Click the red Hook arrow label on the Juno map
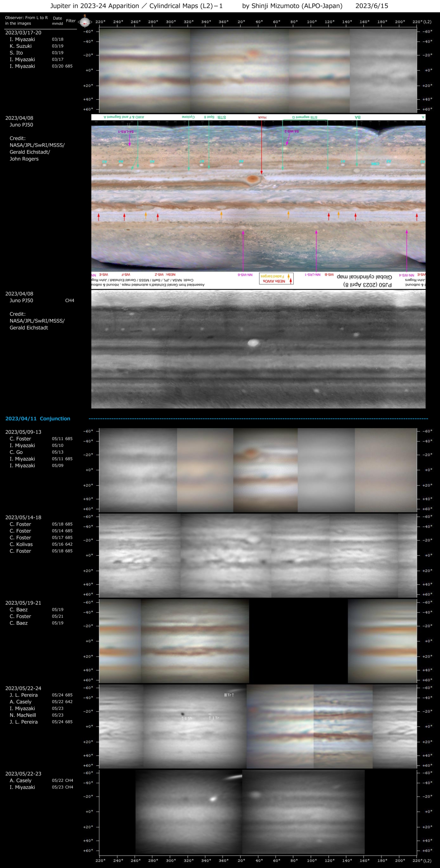The image size is (440, 868). [x=262, y=117]
